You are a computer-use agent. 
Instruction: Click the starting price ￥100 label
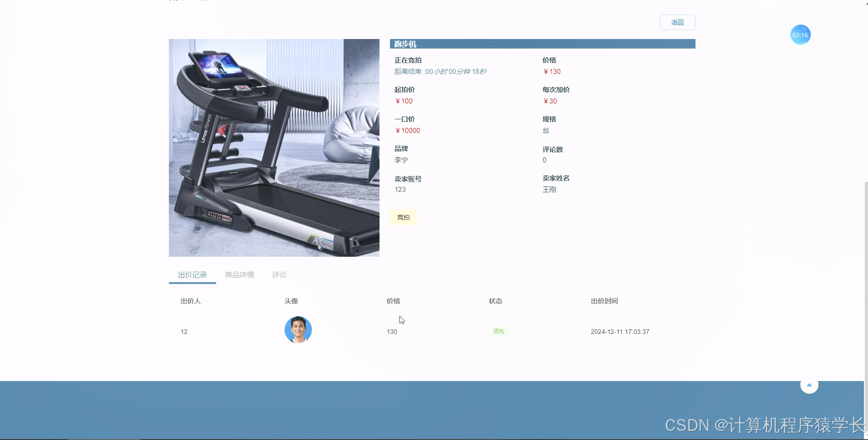[x=404, y=101]
